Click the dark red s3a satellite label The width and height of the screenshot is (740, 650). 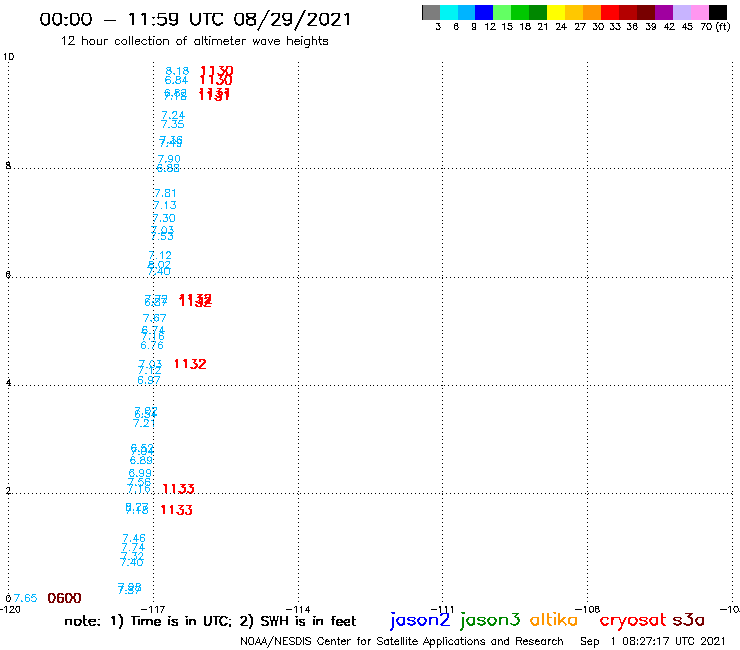click(x=688, y=620)
